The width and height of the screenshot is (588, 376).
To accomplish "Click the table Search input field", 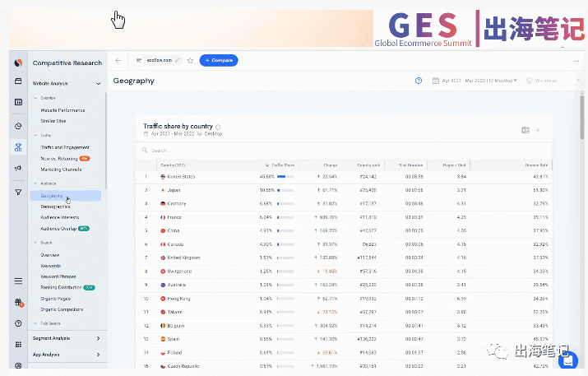I will [x=344, y=151].
